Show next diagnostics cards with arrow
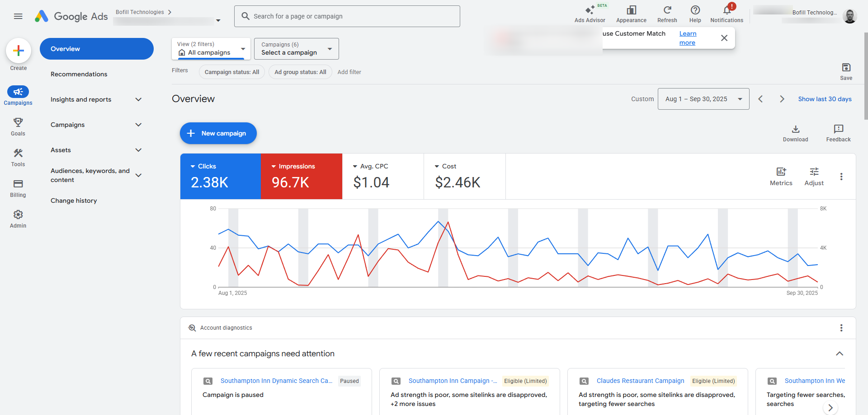The width and height of the screenshot is (868, 415). (x=830, y=408)
